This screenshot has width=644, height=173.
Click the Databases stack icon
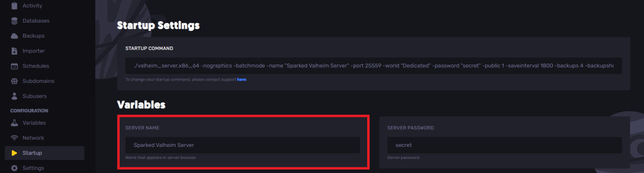pyautogui.click(x=14, y=21)
